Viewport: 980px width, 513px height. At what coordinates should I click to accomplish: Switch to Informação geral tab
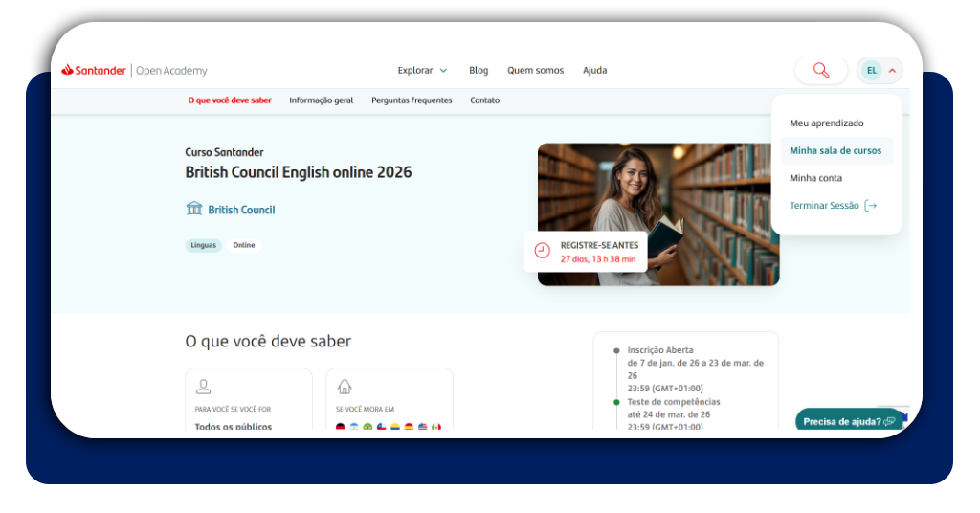[x=322, y=100]
